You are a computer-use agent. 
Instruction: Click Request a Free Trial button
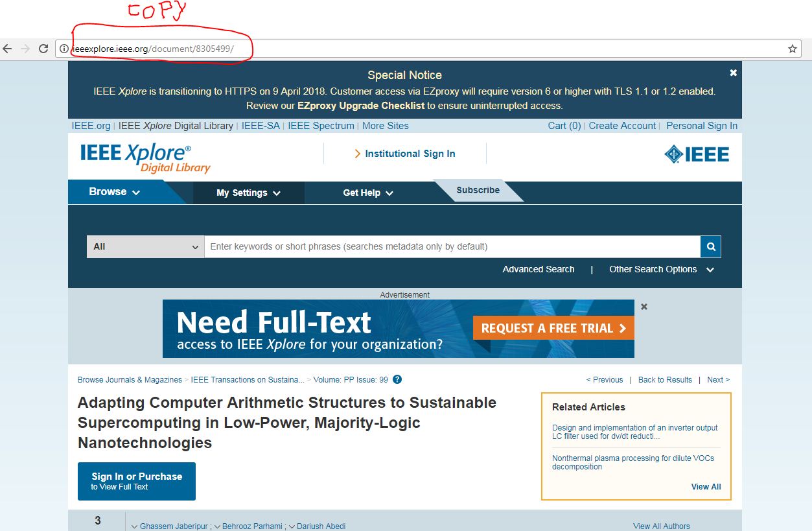(553, 328)
